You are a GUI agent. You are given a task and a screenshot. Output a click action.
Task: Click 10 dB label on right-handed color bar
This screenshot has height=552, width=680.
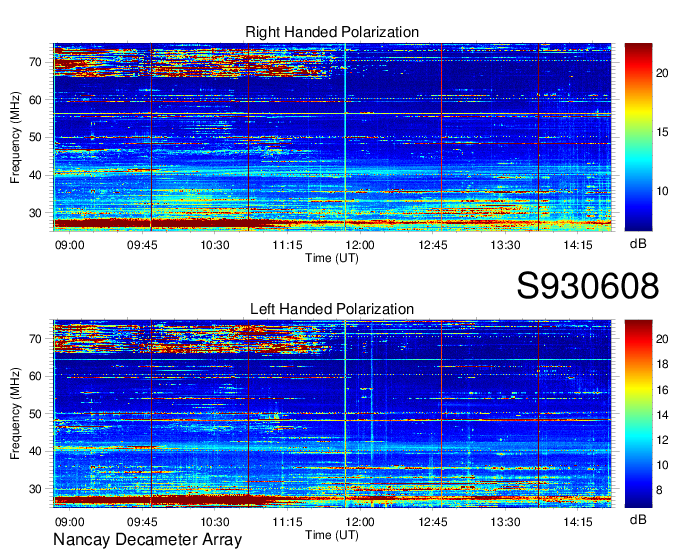[662, 191]
